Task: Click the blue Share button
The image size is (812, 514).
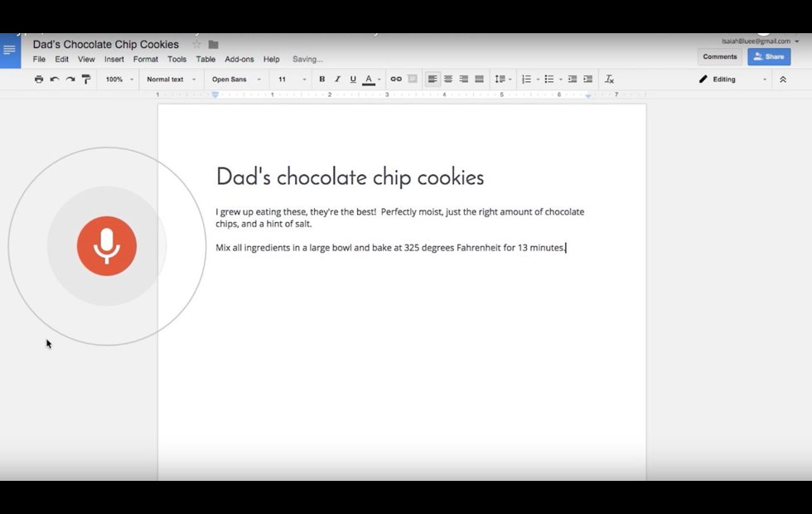Action: [x=768, y=56]
